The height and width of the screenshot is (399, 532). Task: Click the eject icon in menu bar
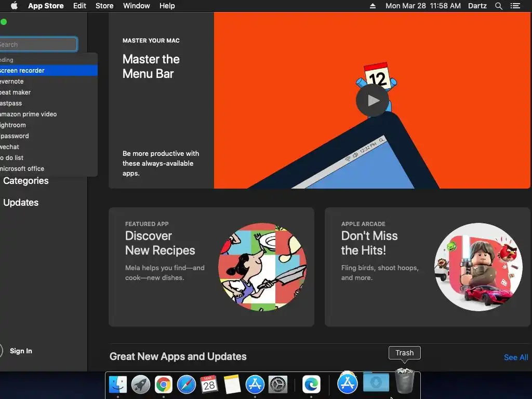[373, 6]
